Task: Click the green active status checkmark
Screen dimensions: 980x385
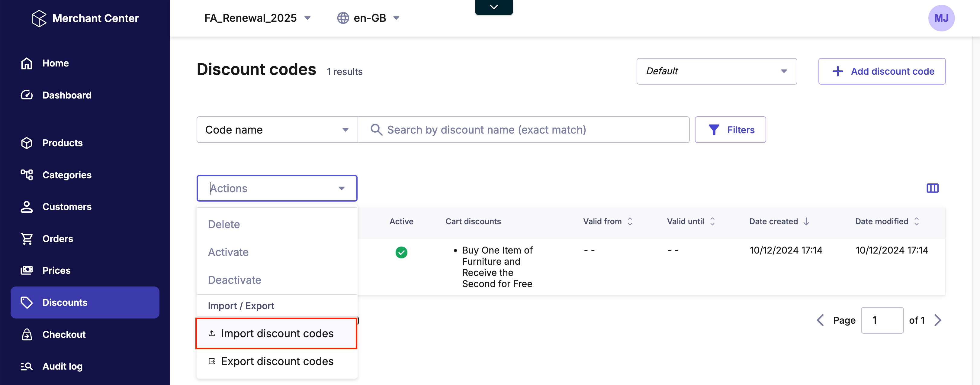Action: click(x=401, y=252)
